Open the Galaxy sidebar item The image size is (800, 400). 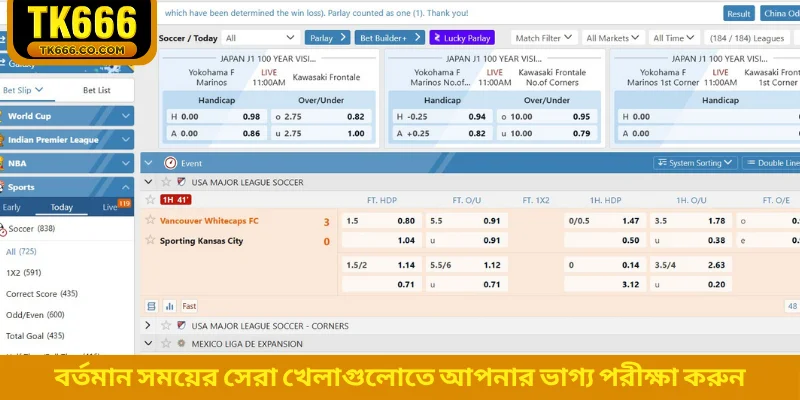click(x=67, y=65)
